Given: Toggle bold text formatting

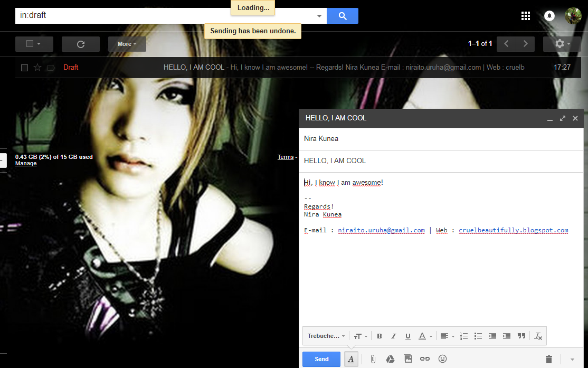Looking at the screenshot, I should pos(380,336).
